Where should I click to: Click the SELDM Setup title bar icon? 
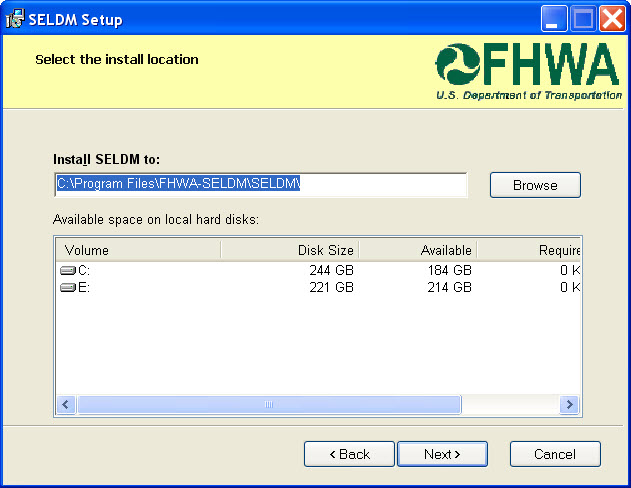(x=15, y=19)
